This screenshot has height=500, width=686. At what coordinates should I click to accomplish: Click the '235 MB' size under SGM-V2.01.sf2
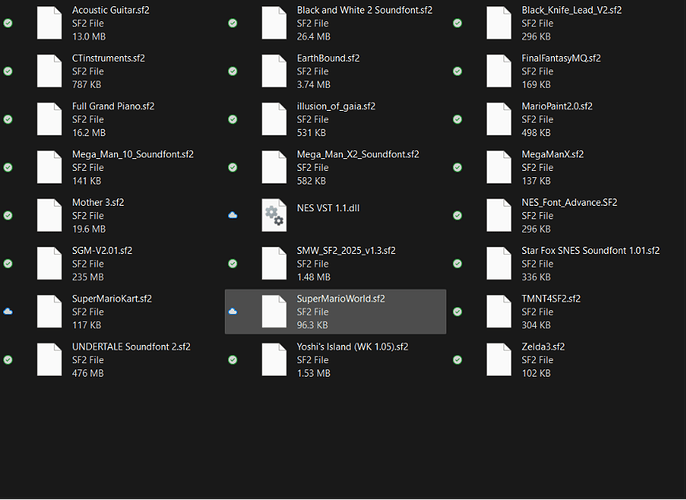88,277
